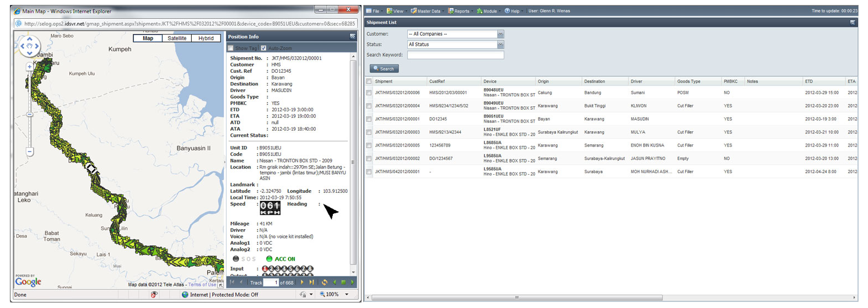The width and height of the screenshot is (868, 308).
Task: Collapse the Position Info panel
Action: 353,37
